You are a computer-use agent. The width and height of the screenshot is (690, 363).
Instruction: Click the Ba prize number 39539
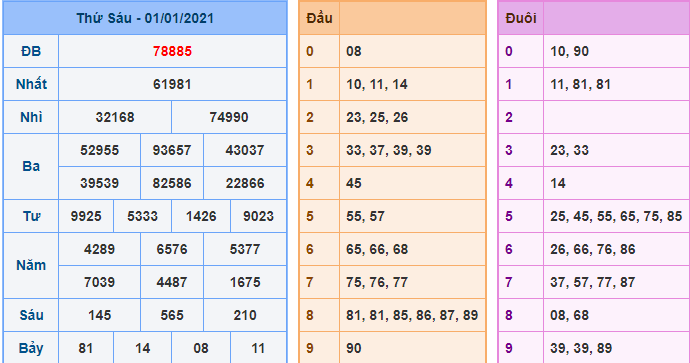[x=99, y=183]
